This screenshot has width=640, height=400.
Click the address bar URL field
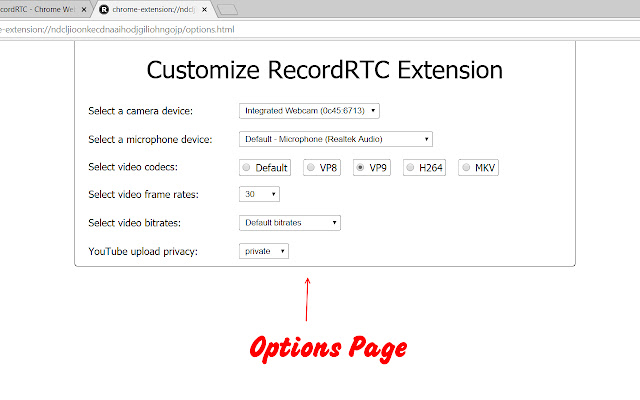point(320,29)
